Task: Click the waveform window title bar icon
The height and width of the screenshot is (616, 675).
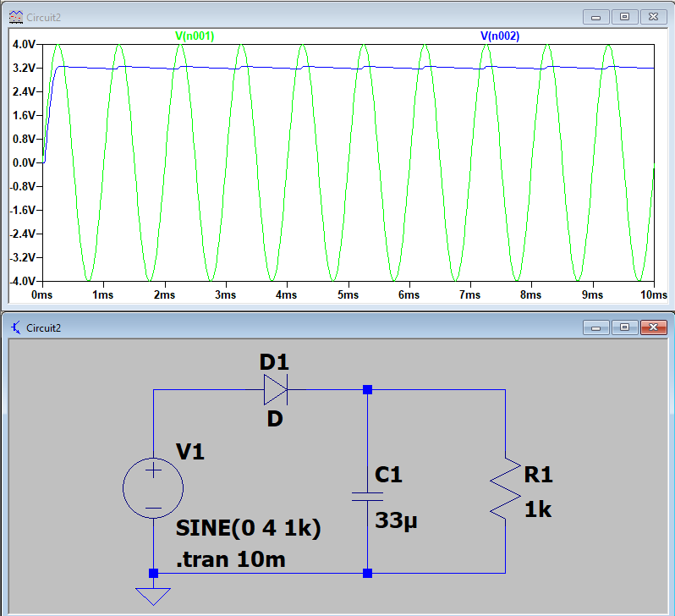Action: tap(15, 16)
